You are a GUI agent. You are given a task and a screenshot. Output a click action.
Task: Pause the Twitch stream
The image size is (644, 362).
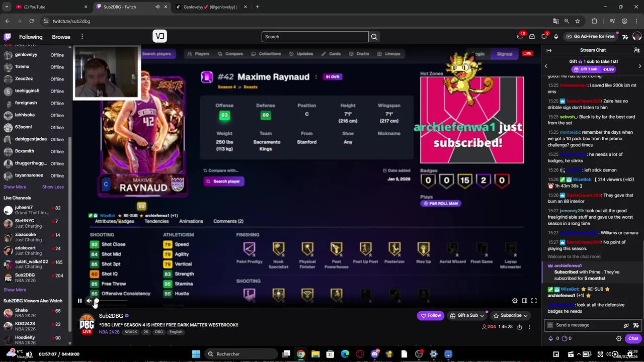pos(79,301)
